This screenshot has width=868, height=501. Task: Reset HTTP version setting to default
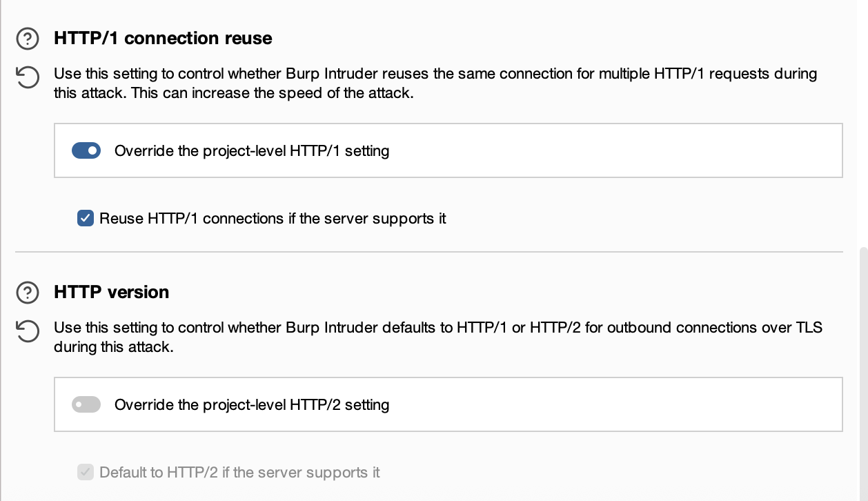(x=28, y=331)
